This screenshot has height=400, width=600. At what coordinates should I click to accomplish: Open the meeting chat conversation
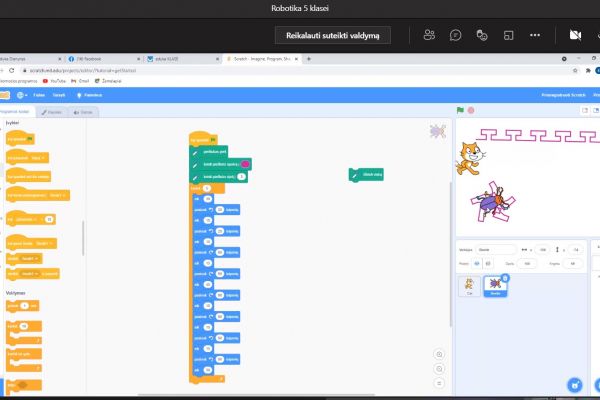click(455, 35)
